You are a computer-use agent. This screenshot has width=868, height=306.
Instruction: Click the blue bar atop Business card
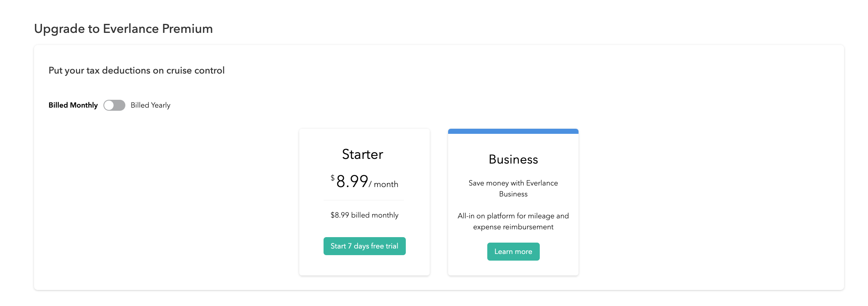(x=513, y=131)
